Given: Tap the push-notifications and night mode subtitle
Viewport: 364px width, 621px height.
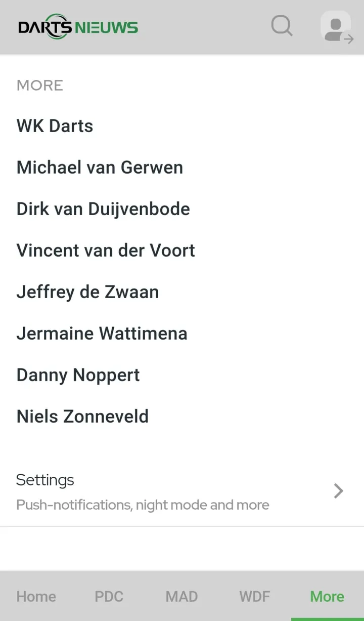Looking at the screenshot, I should 143,505.
